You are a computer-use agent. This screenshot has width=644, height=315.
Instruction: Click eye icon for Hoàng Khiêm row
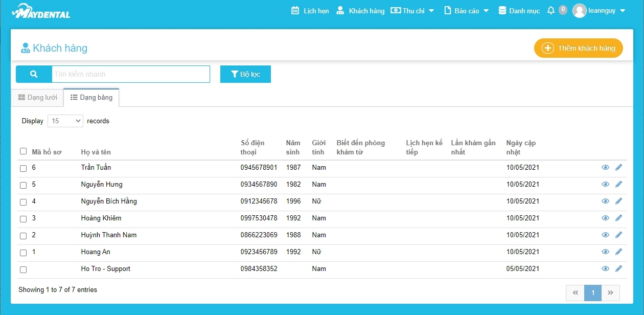tap(605, 218)
